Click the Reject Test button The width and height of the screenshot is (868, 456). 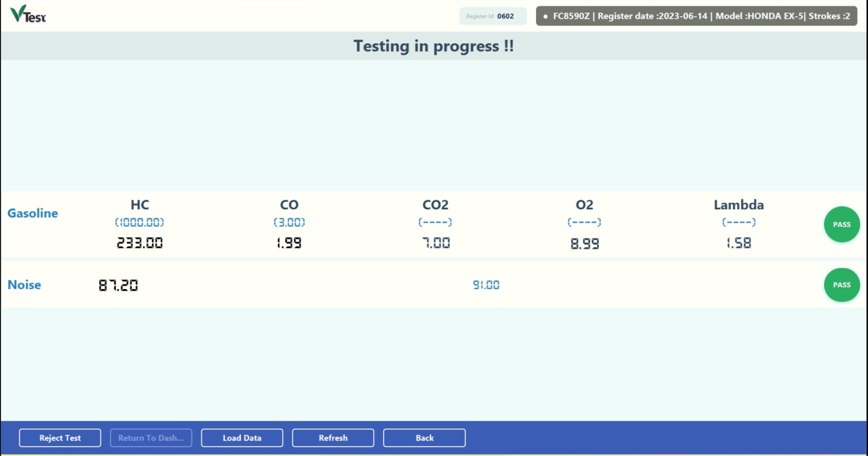tap(60, 438)
